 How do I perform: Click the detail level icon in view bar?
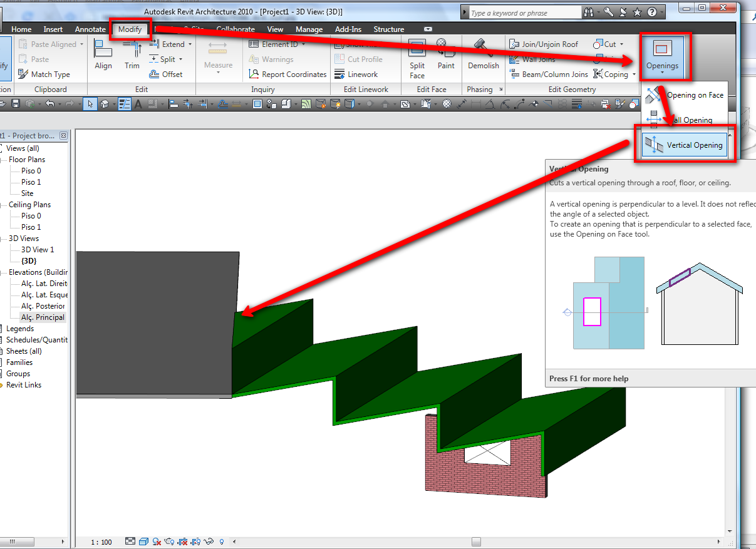click(130, 541)
